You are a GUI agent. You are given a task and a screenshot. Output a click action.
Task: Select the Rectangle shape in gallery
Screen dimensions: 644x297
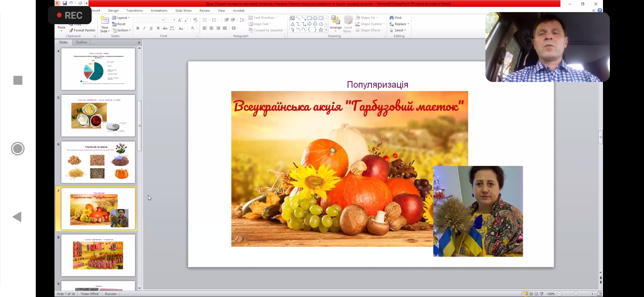click(x=309, y=18)
